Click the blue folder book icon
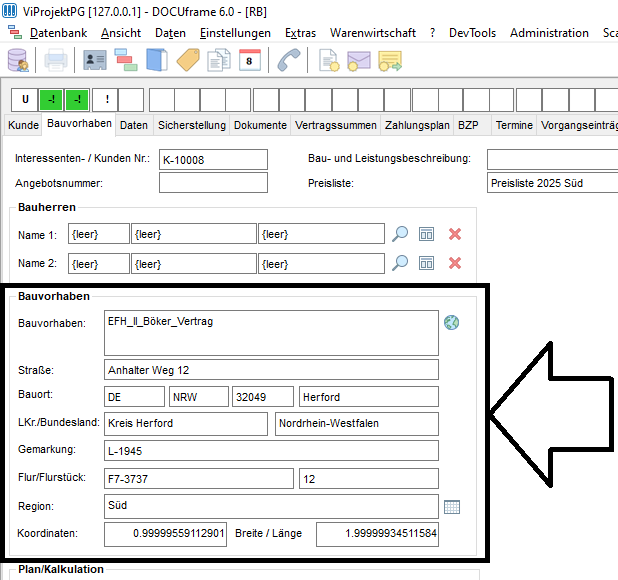This screenshot has height=580, width=618. [x=157, y=60]
